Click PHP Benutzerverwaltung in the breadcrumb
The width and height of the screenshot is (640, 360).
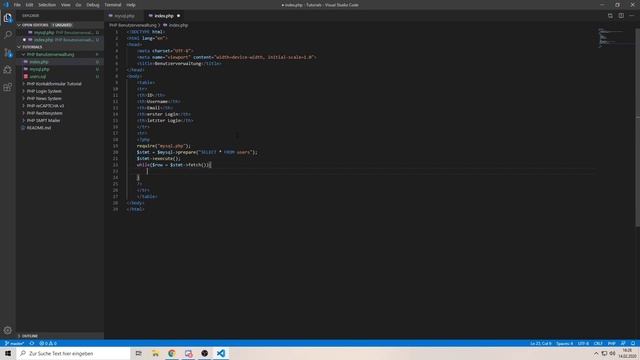[x=133, y=25]
